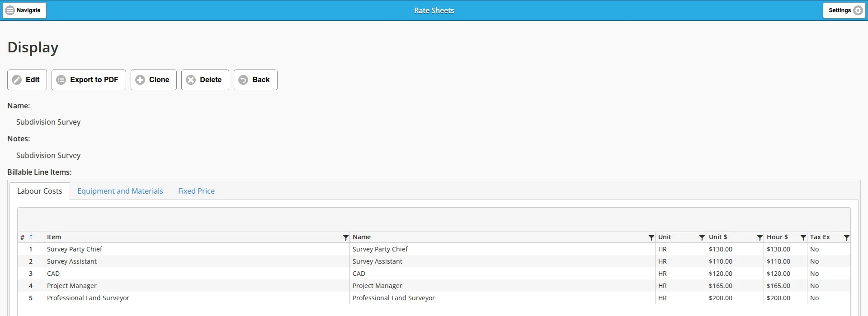Select the Professional Land Surveyor item cell
The height and width of the screenshot is (316, 868).
coord(197,298)
